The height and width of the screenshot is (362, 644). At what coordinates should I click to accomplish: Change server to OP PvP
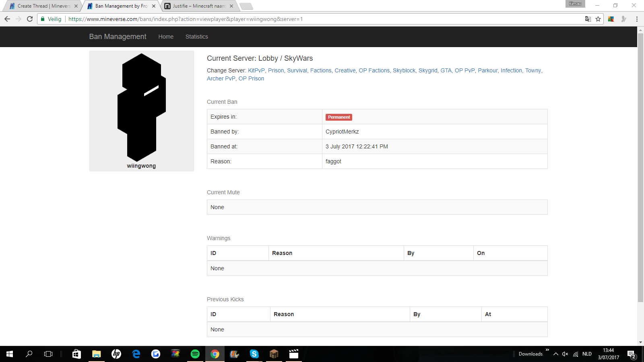pos(465,70)
